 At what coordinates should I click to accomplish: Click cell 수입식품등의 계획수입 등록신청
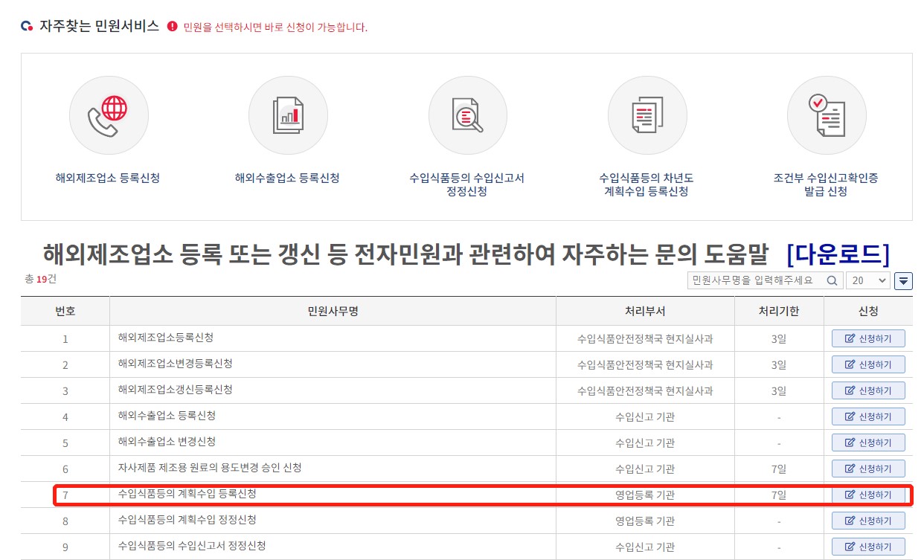(x=187, y=494)
